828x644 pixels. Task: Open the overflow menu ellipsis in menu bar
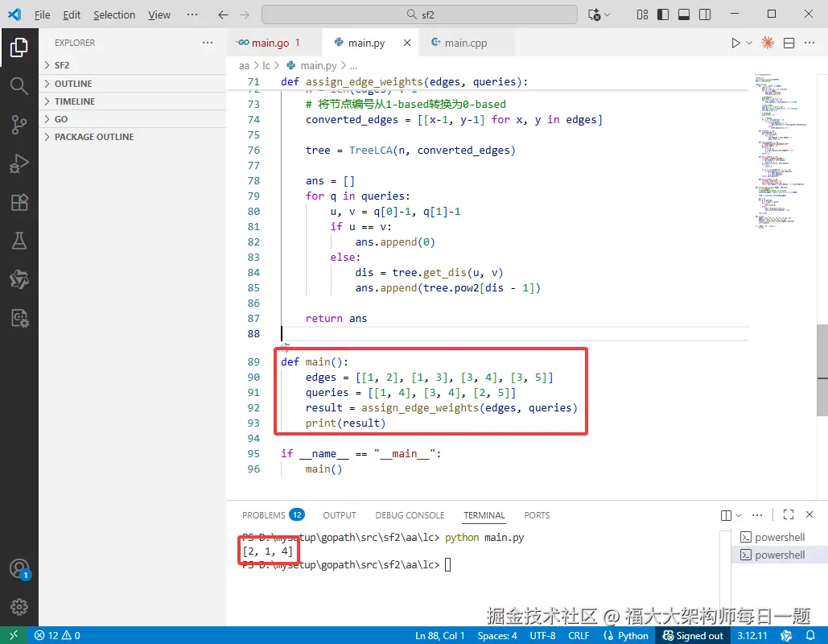coord(192,14)
